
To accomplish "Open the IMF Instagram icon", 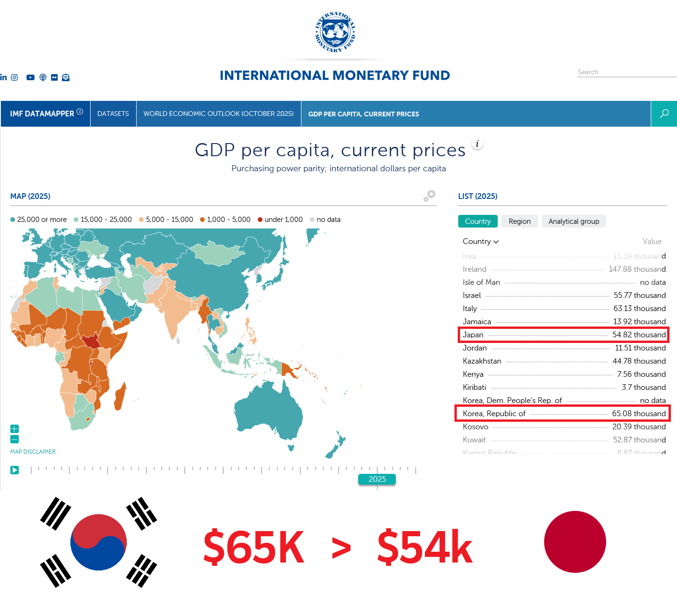I will [x=15, y=77].
